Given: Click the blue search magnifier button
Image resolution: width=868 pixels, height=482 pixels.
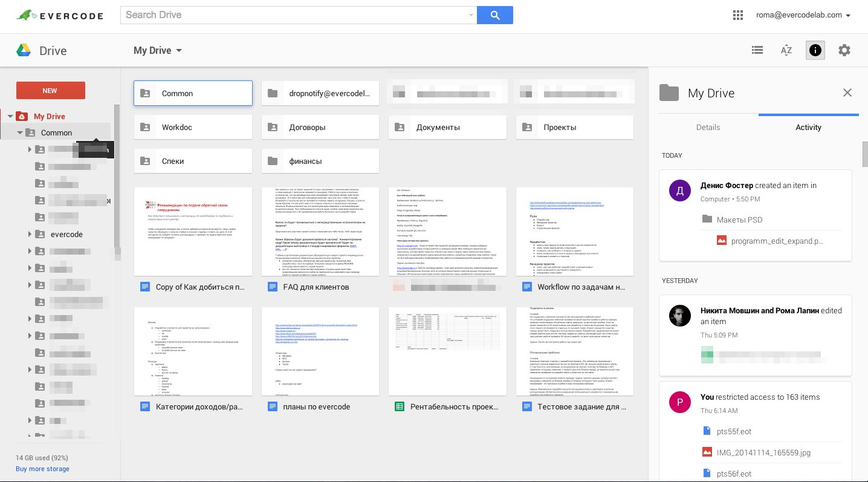Looking at the screenshot, I should [494, 15].
